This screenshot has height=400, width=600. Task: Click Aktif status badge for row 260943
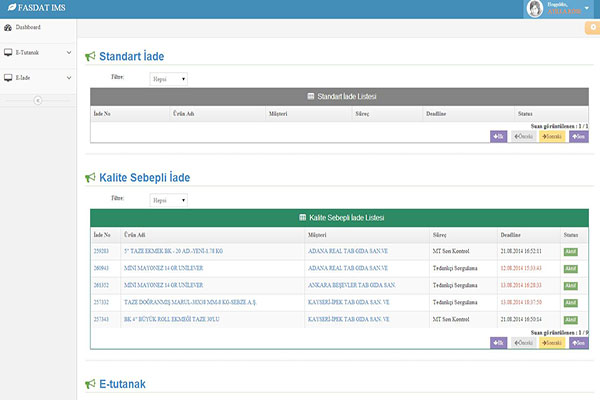point(571,269)
